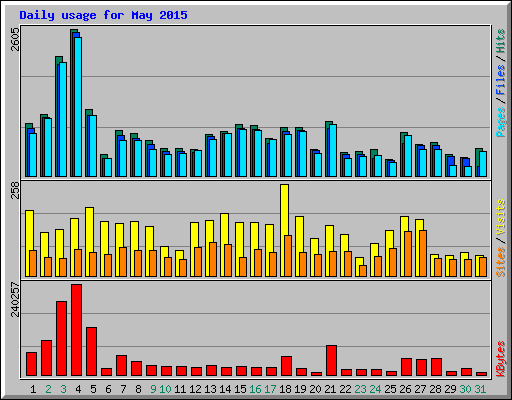Image resolution: width=512 pixels, height=400 pixels.
Task: Click the chart title 'Daily usage for May 2015'
Action: pyautogui.click(x=103, y=15)
